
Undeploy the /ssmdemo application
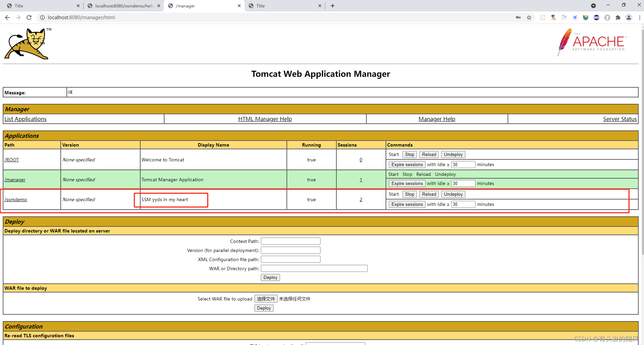[453, 194]
